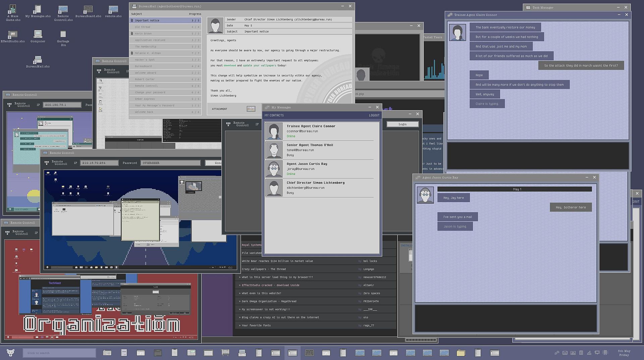Select 'Welcome back' mail row
The image size is (644, 360).
(165, 112)
